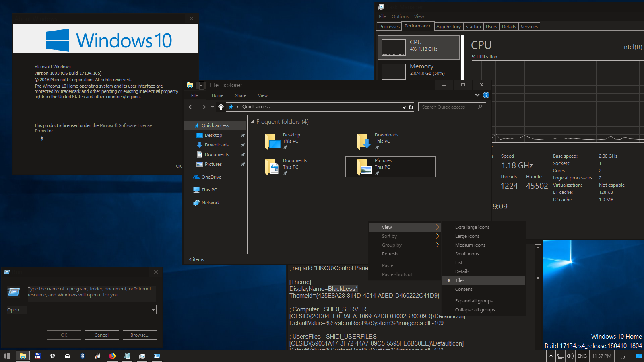This screenshot has width=644, height=362.
Task: Switch to the App history tab
Action: (x=448, y=27)
